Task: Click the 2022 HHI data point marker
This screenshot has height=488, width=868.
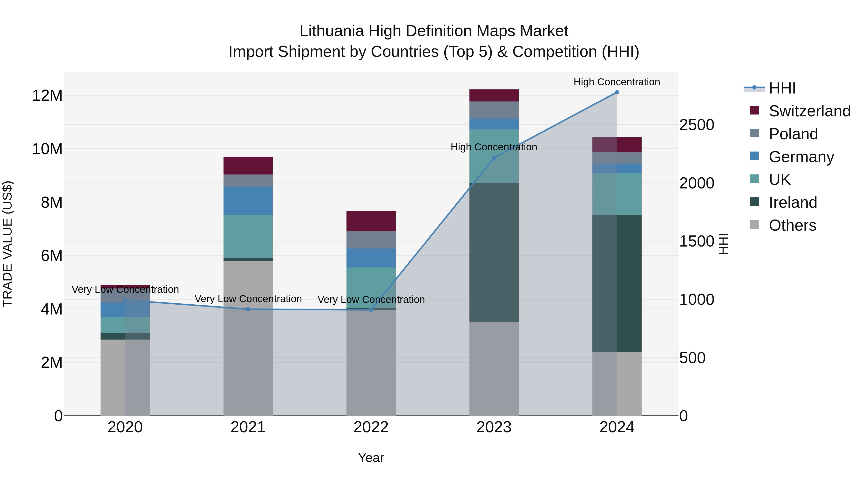Action: click(x=371, y=310)
